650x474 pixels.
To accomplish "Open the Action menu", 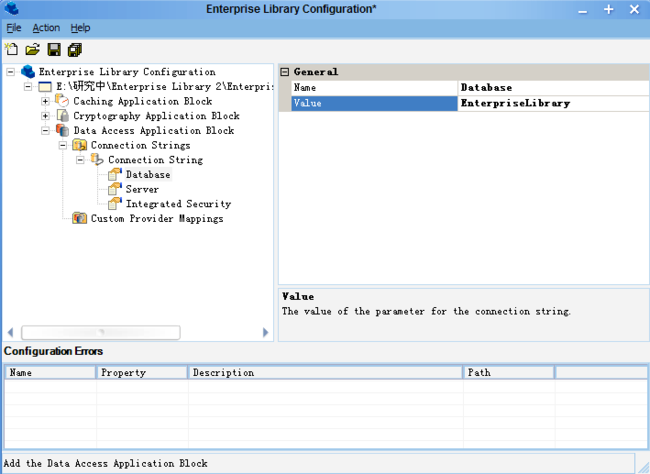I will point(46,28).
